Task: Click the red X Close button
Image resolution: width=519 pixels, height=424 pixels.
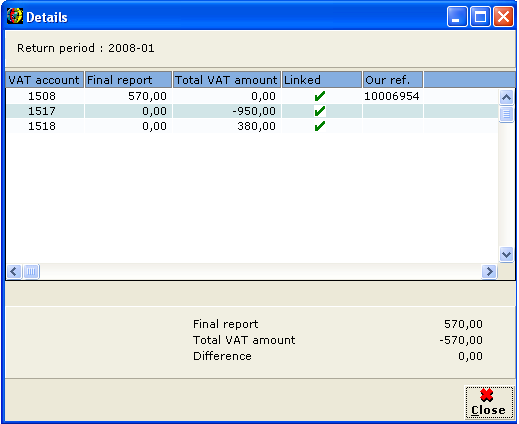Action: [x=487, y=402]
